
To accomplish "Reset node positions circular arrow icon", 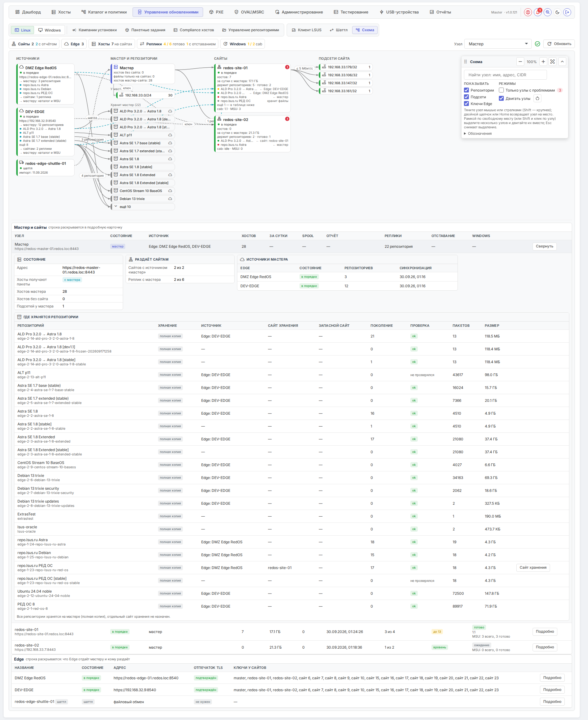I will 537,99.
